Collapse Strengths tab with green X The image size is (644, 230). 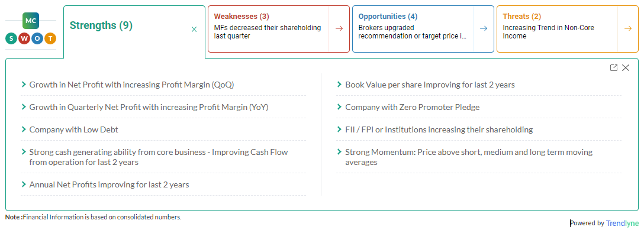[194, 29]
